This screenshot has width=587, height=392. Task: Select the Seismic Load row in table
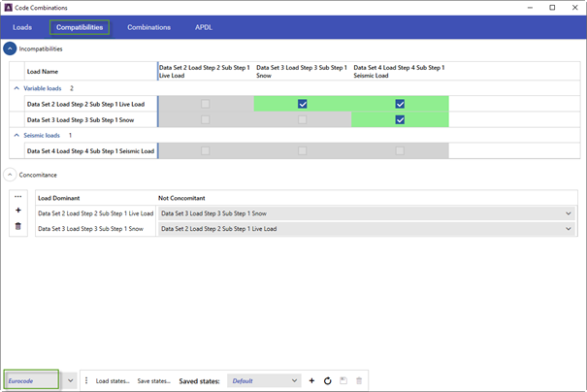point(90,151)
